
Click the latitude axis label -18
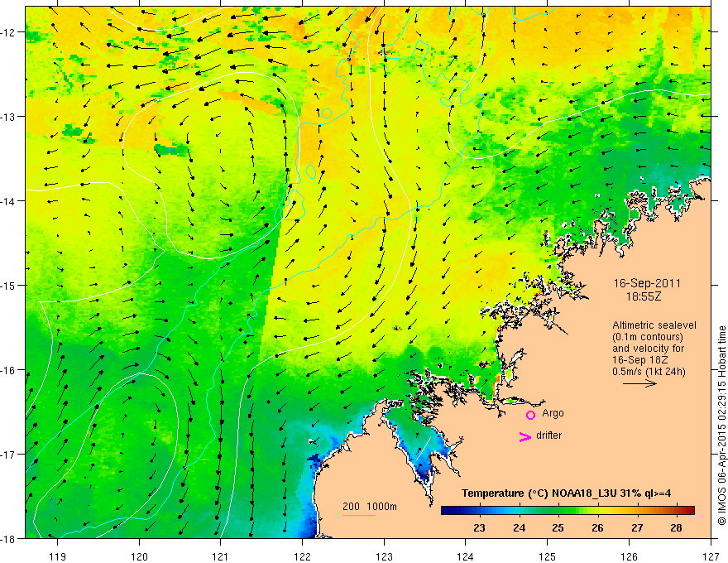click(x=9, y=539)
